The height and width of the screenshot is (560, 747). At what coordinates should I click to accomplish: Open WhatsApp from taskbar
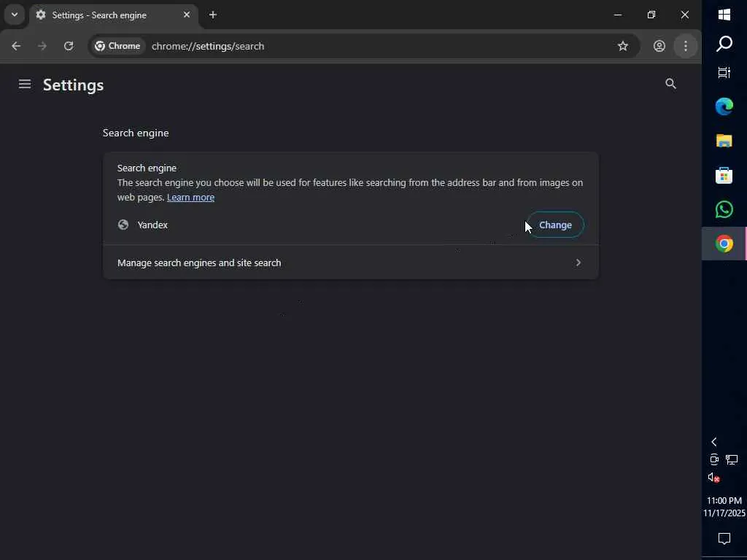(724, 209)
